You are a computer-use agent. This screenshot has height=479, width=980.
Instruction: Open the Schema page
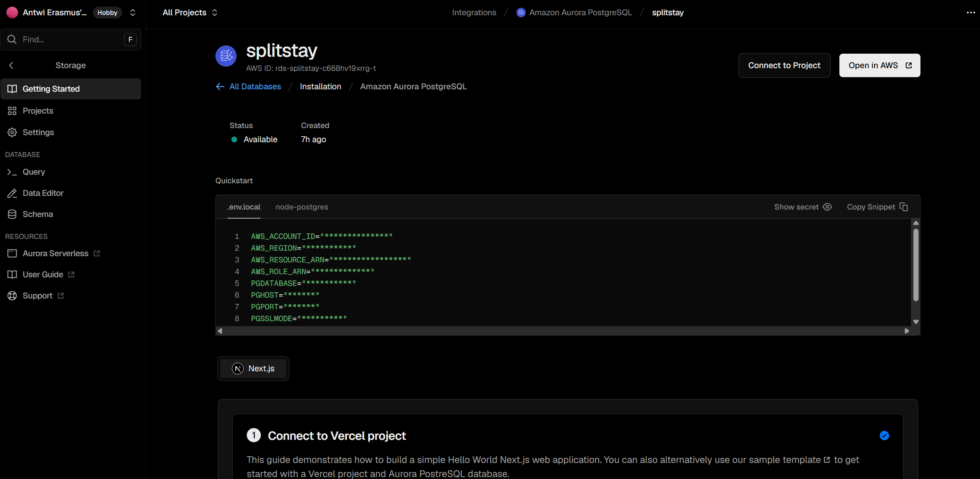[x=71, y=214]
